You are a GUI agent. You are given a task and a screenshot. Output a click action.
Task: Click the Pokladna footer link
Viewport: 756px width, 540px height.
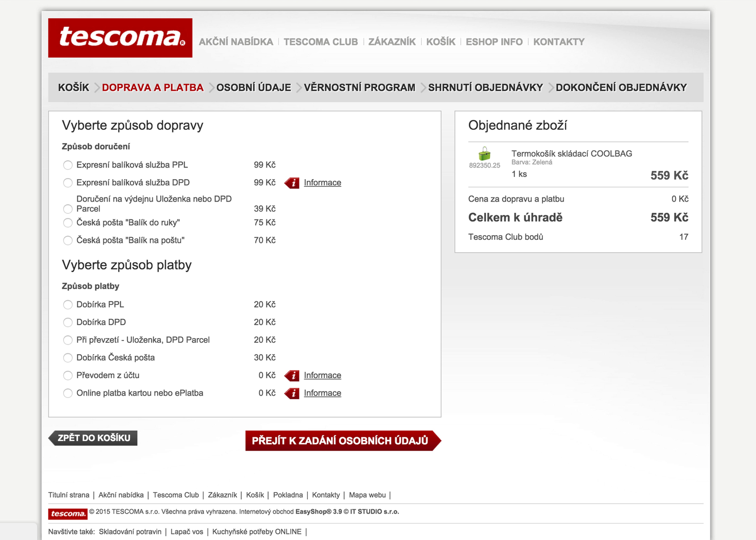[x=288, y=495]
